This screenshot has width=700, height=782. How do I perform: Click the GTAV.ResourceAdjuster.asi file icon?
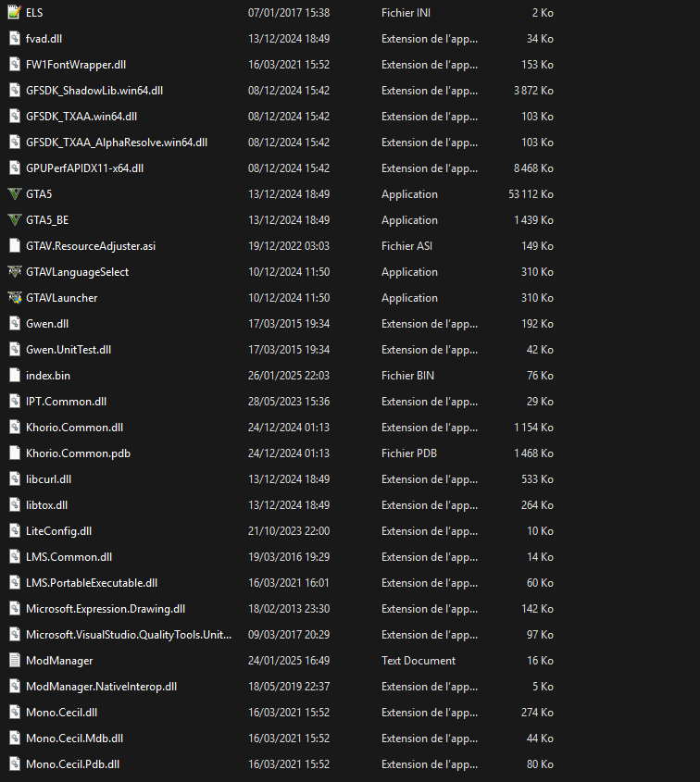click(x=14, y=246)
